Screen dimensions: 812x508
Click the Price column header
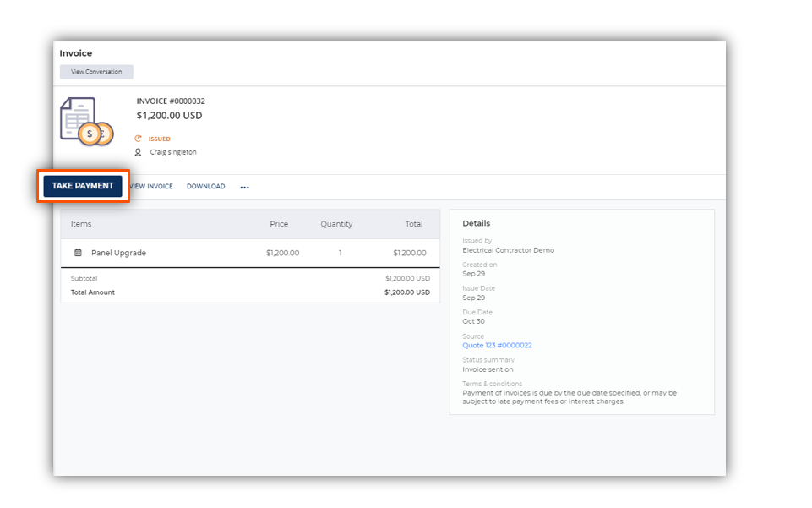click(279, 224)
